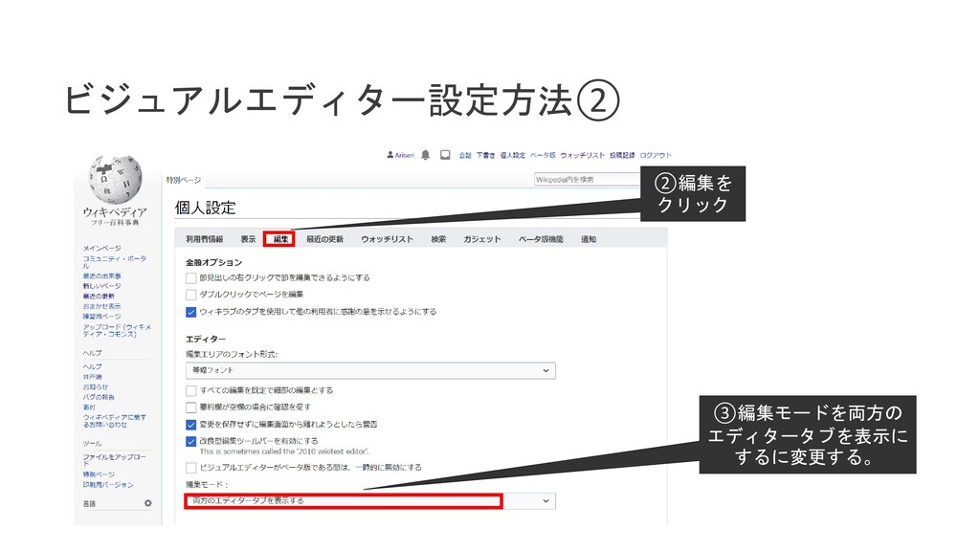Uncheck 改良型編集ツールバーを有効にする checkbox
Image resolution: width=980 pixels, height=551 pixels.
pos(191,441)
